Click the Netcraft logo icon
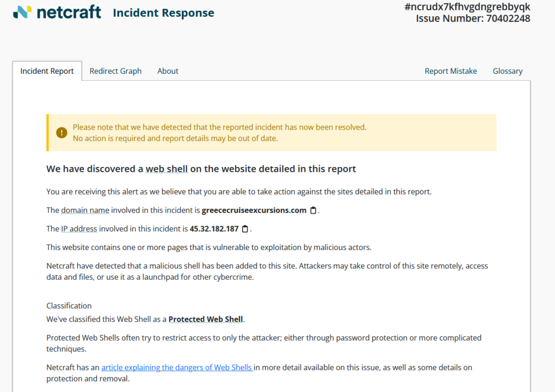555x392 pixels. tap(22, 12)
